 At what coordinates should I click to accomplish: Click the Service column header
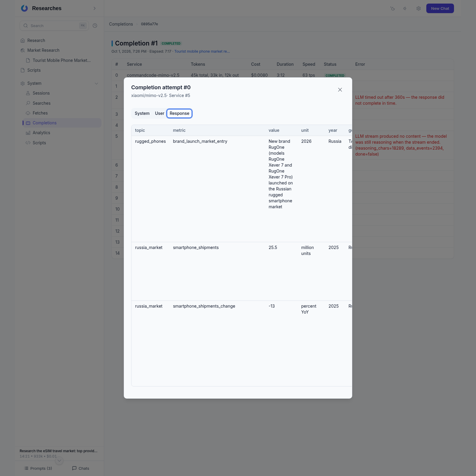134,64
